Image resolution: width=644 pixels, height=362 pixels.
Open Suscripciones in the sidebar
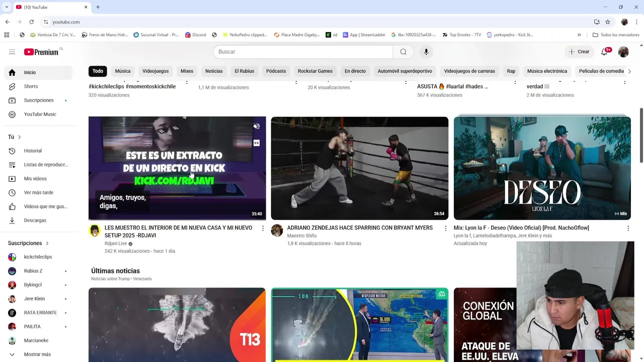(38, 101)
